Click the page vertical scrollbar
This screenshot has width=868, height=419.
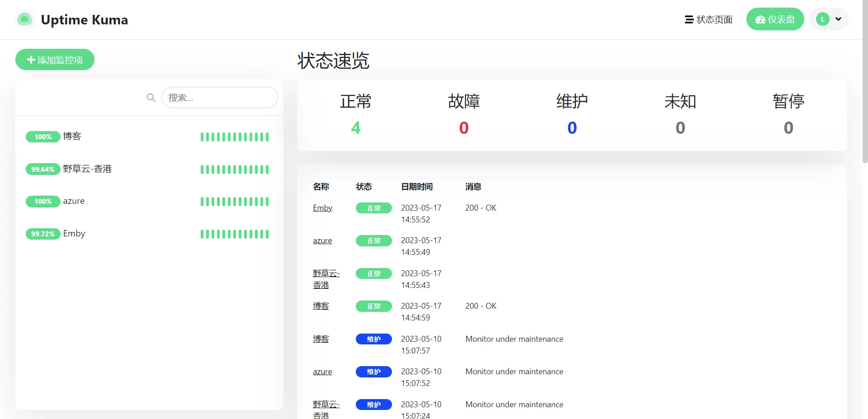tap(865, 81)
